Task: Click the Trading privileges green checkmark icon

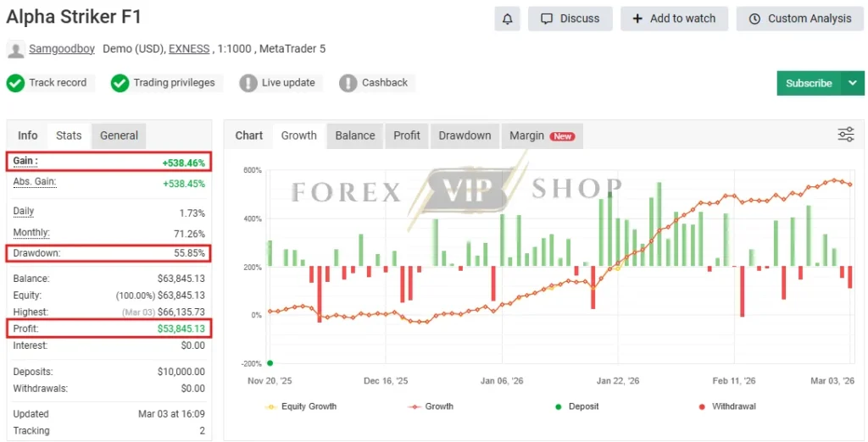Action: (120, 83)
